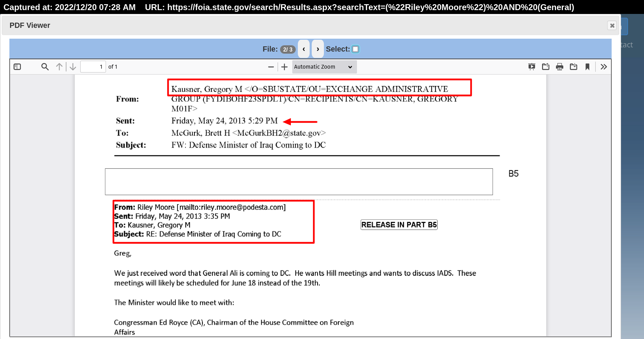Open find in document search
This screenshot has height=339, width=644.
tap(45, 67)
